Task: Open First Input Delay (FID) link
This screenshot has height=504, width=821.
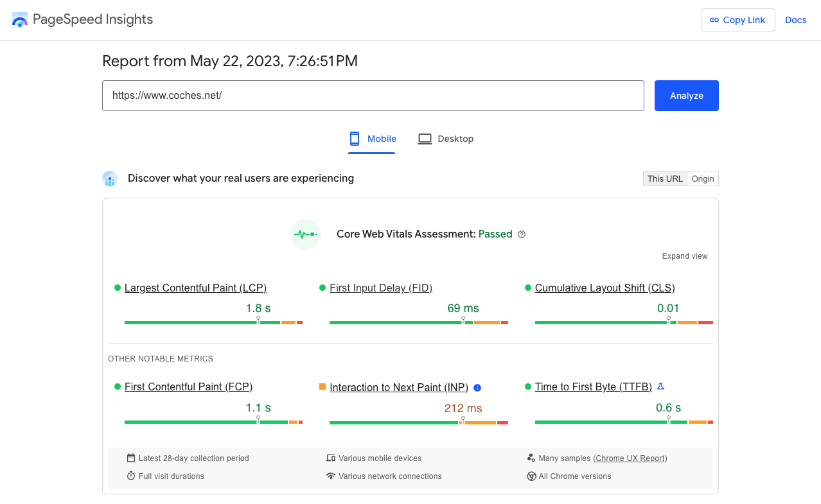Action: coord(381,288)
